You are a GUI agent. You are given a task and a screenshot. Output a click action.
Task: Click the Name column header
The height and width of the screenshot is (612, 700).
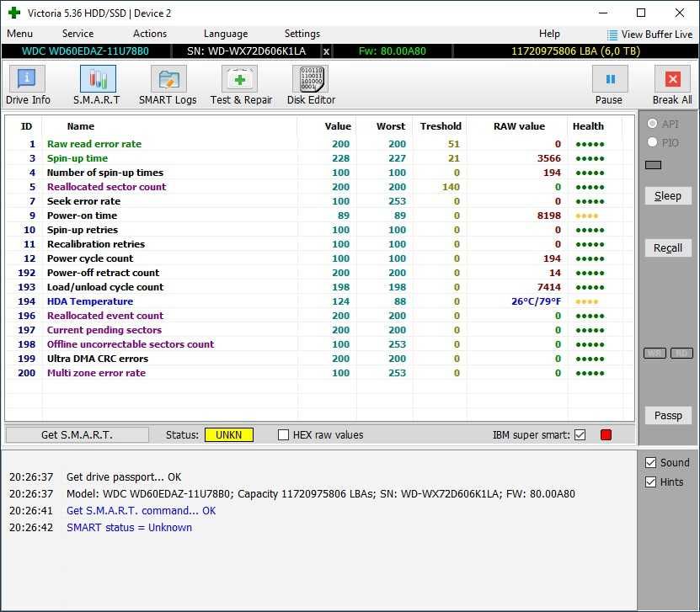pos(80,126)
